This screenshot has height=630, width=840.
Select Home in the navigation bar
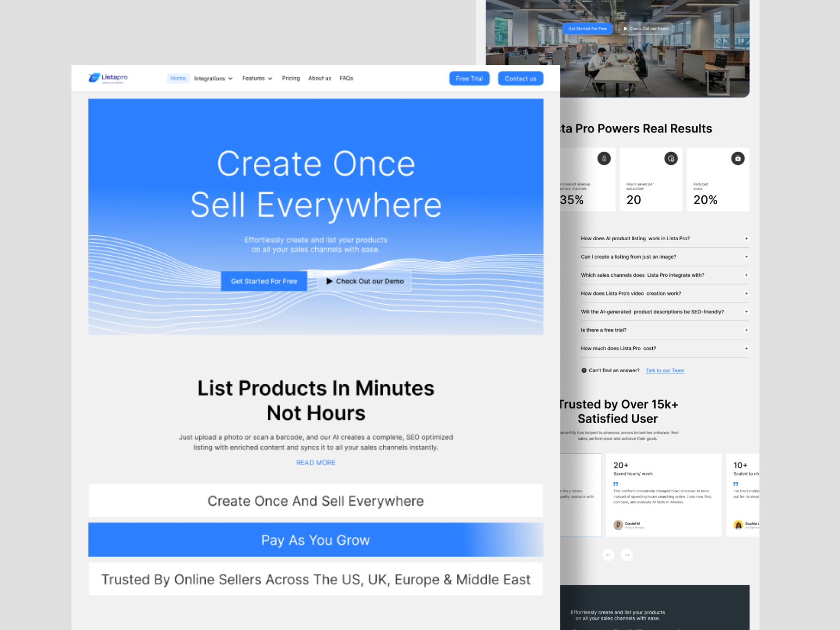(178, 78)
